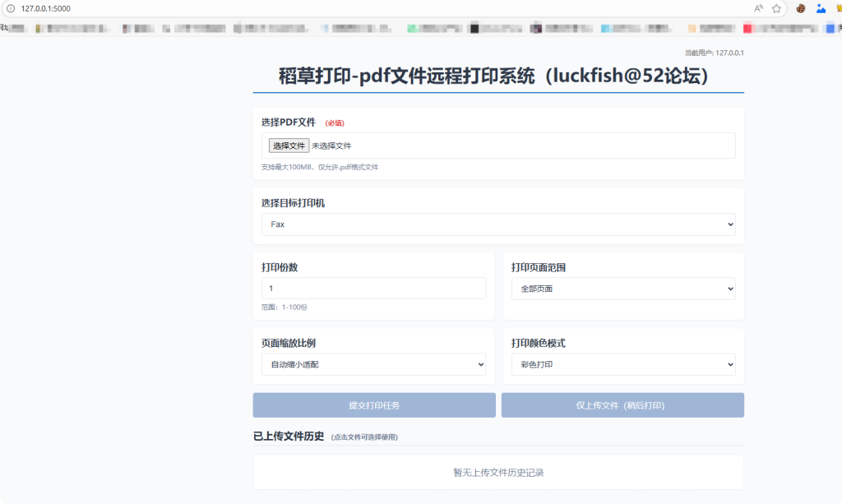Click the 选择文件 file picker button
The image size is (842, 504).
coord(289,145)
